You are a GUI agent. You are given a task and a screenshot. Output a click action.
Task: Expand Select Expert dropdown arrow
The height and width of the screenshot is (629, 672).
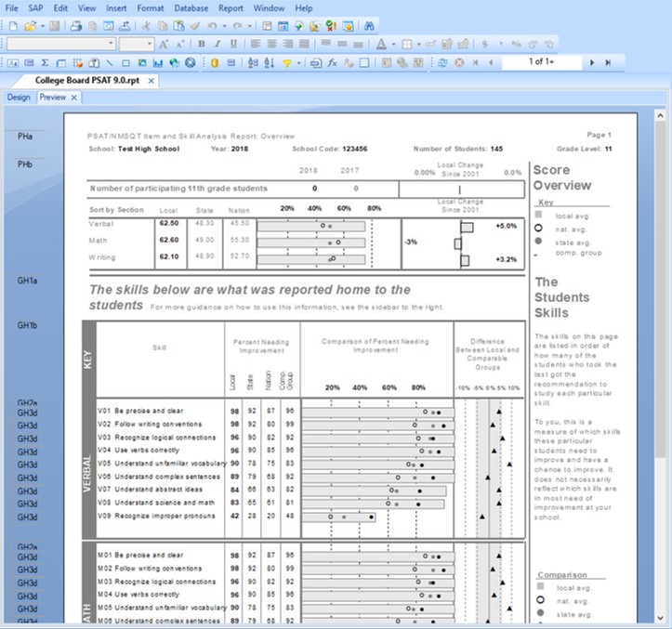coord(298,63)
